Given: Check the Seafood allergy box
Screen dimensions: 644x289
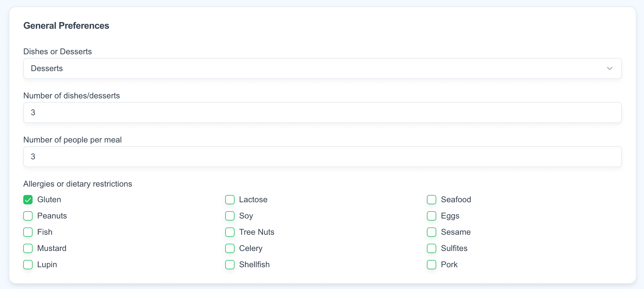Looking at the screenshot, I should 432,200.
